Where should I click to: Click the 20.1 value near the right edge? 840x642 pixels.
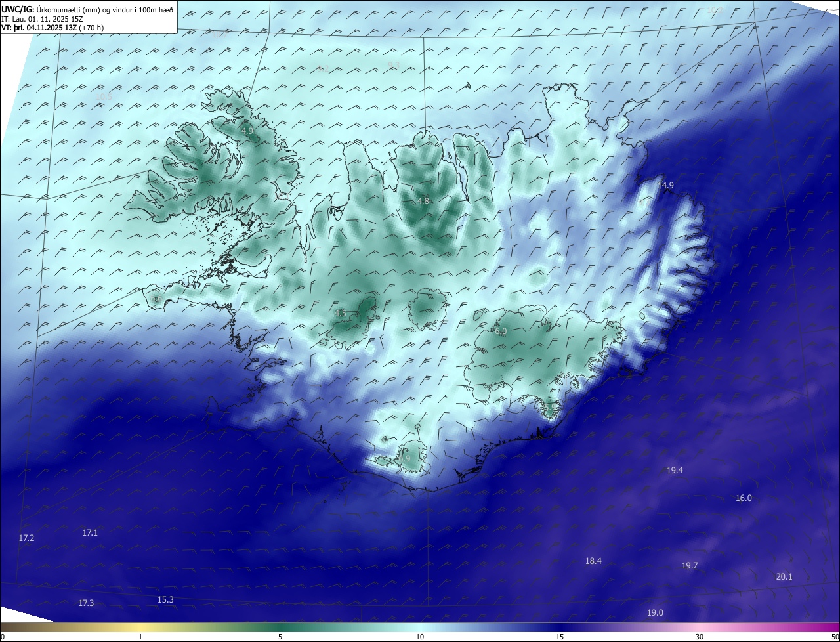pyautogui.click(x=784, y=577)
